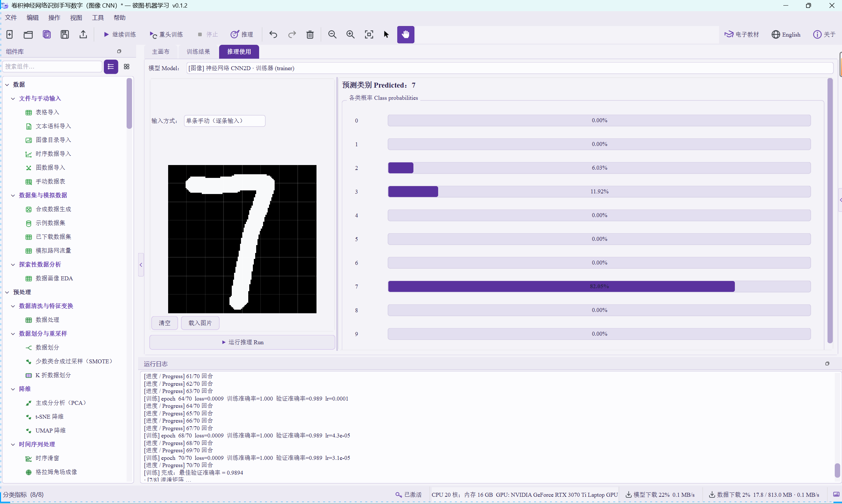
Task: Fit canvas to view icon
Action: coord(369,34)
